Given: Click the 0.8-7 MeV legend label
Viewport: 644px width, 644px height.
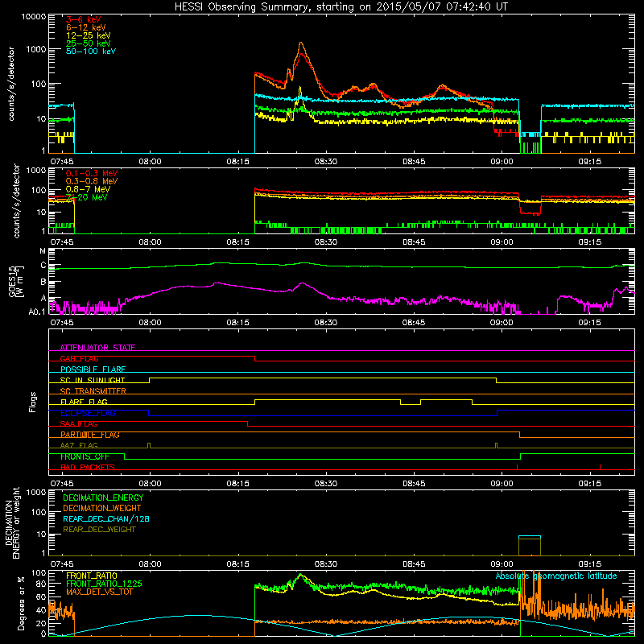Looking at the screenshot, I should pyautogui.click(x=88, y=189).
